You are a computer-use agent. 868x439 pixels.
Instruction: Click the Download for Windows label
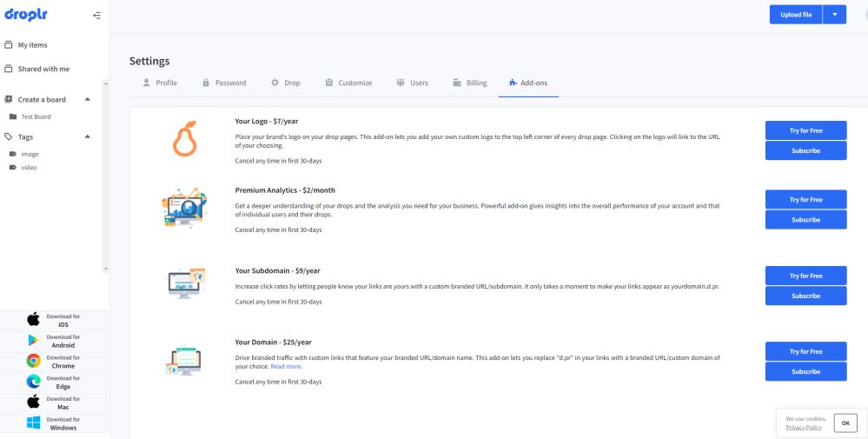(x=63, y=423)
